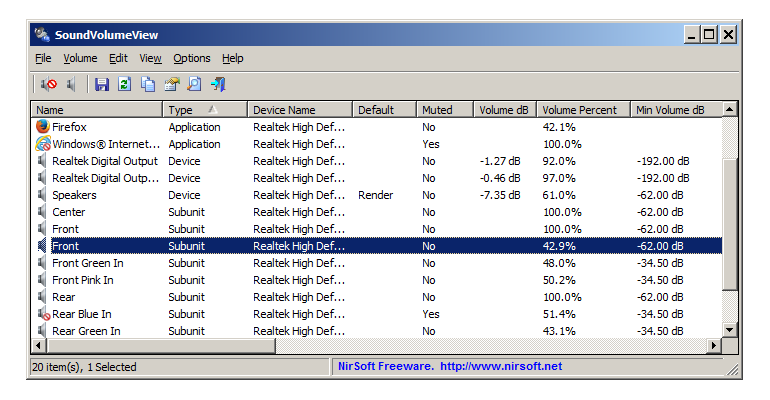Image resolution: width=770 pixels, height=400 pixels.
Task: Click the horizontal scrollbar thumb
Action: pyautogui.click(x=161, y=346)
